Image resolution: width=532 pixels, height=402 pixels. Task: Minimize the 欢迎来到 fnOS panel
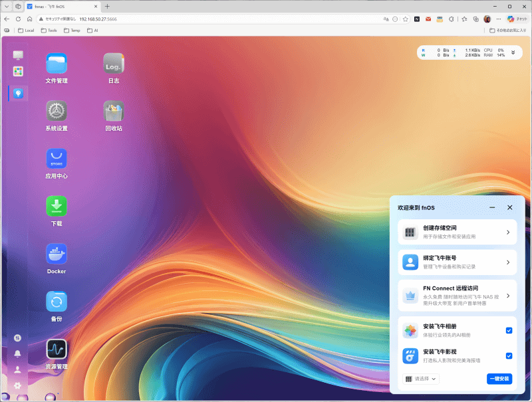pos(492,207)
